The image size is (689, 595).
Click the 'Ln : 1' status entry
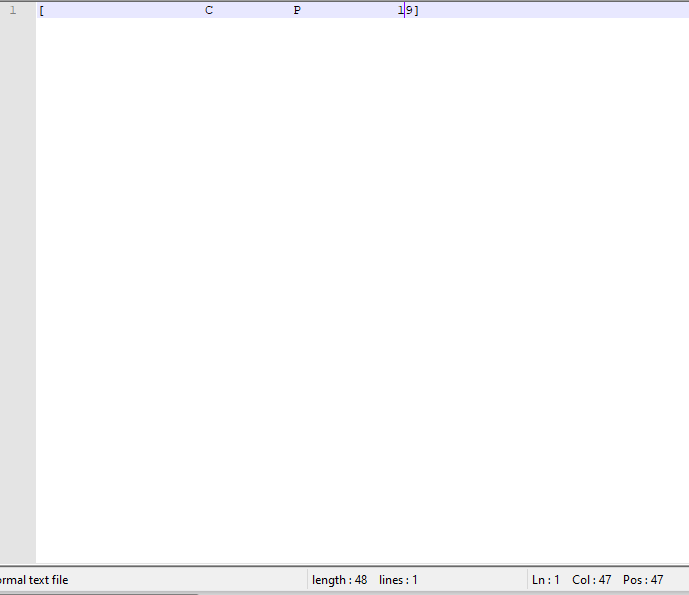click(545, 580)
